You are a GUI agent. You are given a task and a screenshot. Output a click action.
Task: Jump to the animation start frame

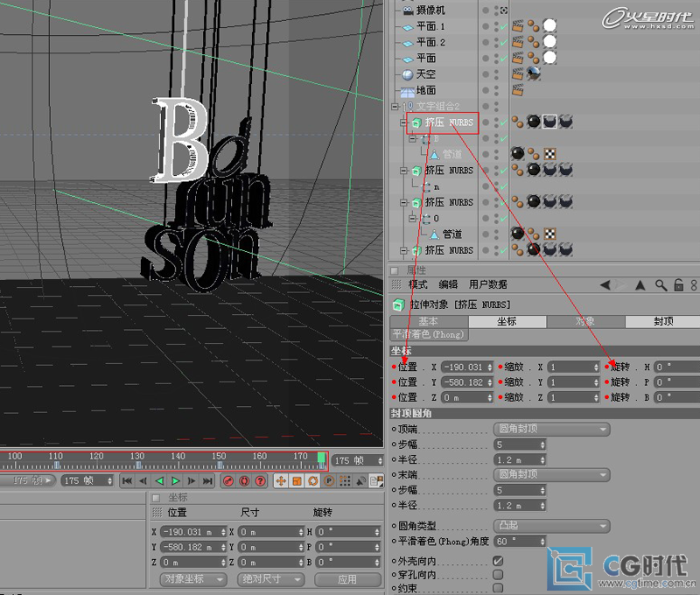click(x=127, y=480)
